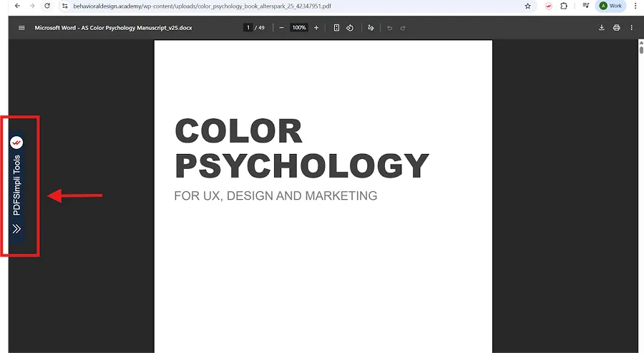
Task: Click the 100% zoom level field
Action: 298,28
